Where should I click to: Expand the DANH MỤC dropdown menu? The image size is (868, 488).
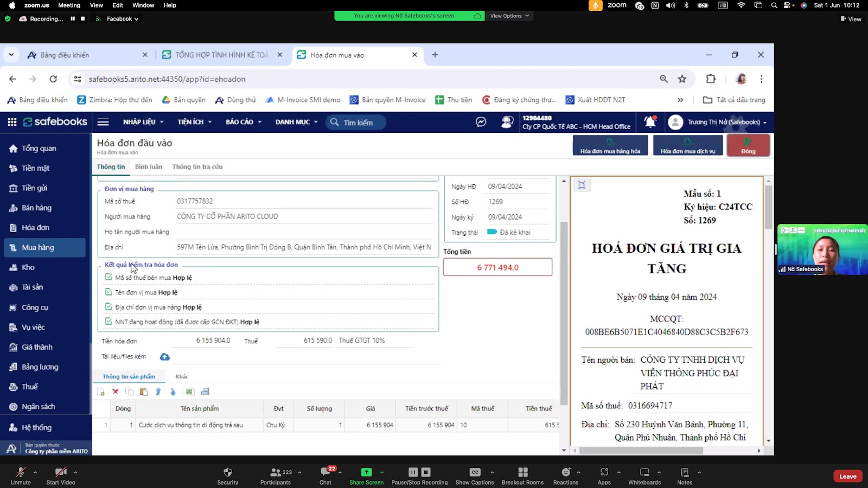(x=296, y=122)
